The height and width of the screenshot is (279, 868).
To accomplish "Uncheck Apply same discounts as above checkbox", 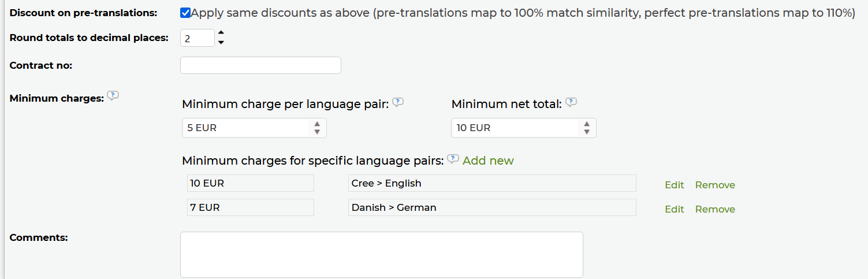I will click(185, 13).
